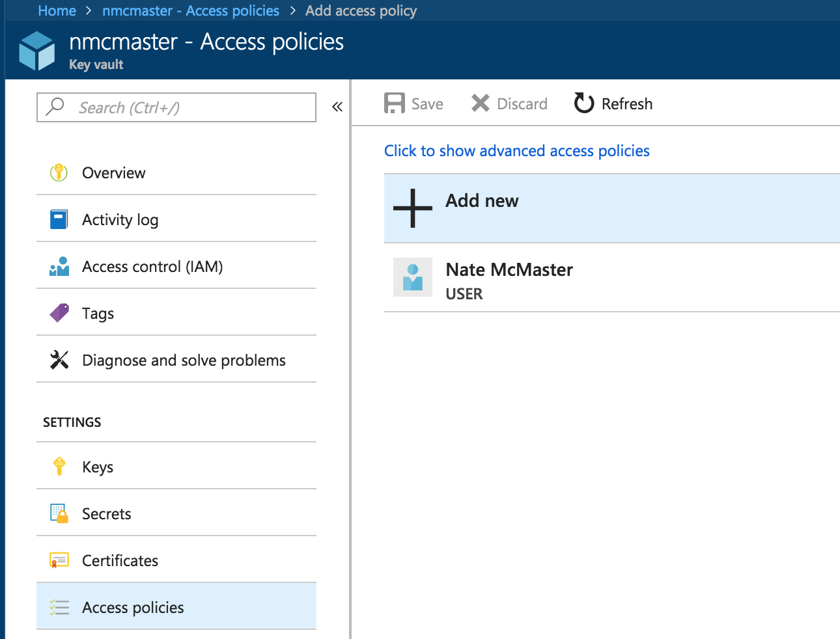Open the Certificates settings page
Screen dimensions: 840x639
[x=176, y=560]
